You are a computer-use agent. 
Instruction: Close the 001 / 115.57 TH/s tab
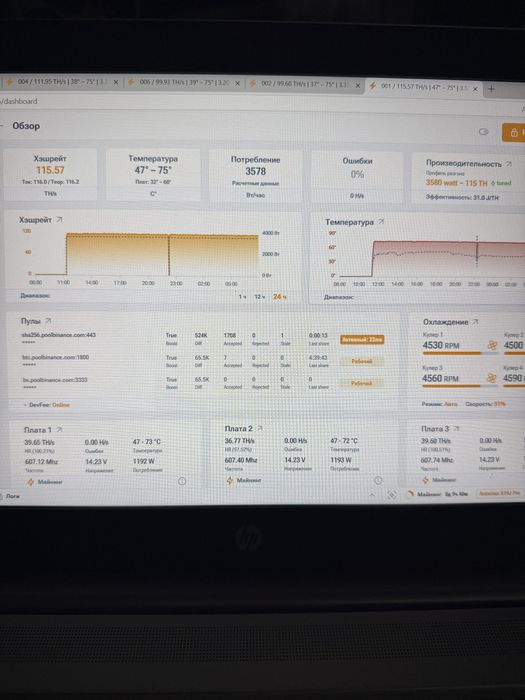pos(475,89)
